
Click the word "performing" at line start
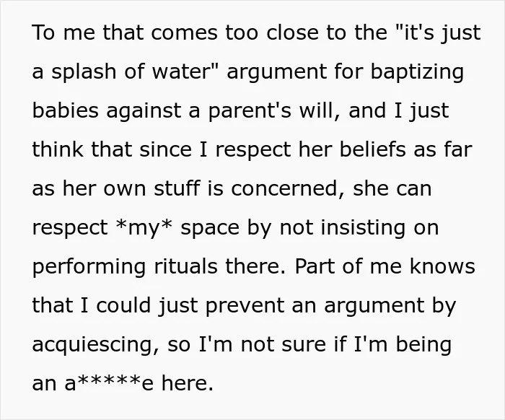[x=89, y=267]
